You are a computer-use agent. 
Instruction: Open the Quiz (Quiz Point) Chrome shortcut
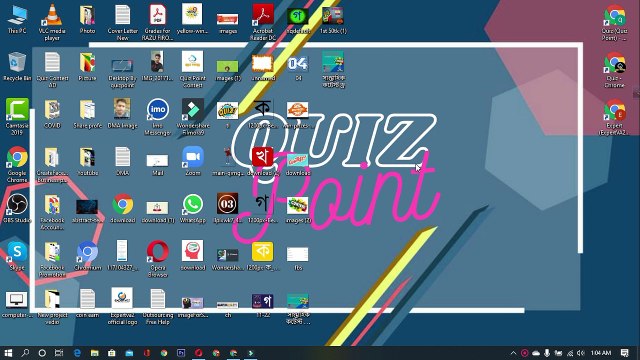[x=615, y=22]
